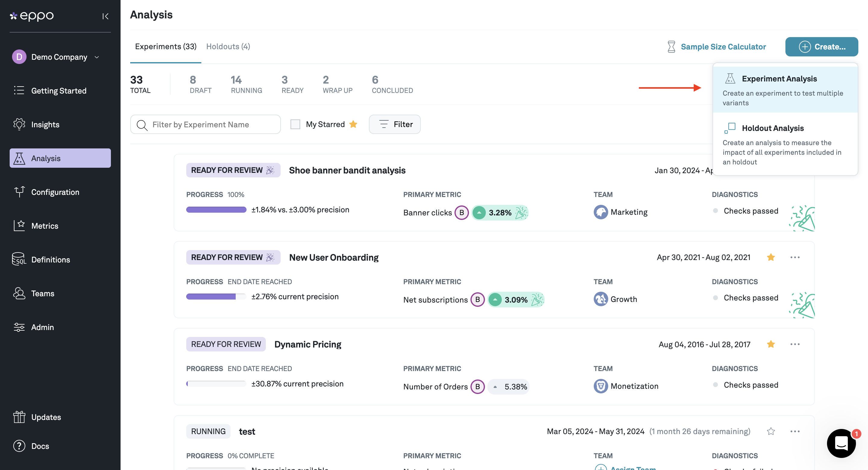Click the Shoe banner progress bar
Image resolution: width=868 pixels, height=470 pixels.
tap(216, 210)
